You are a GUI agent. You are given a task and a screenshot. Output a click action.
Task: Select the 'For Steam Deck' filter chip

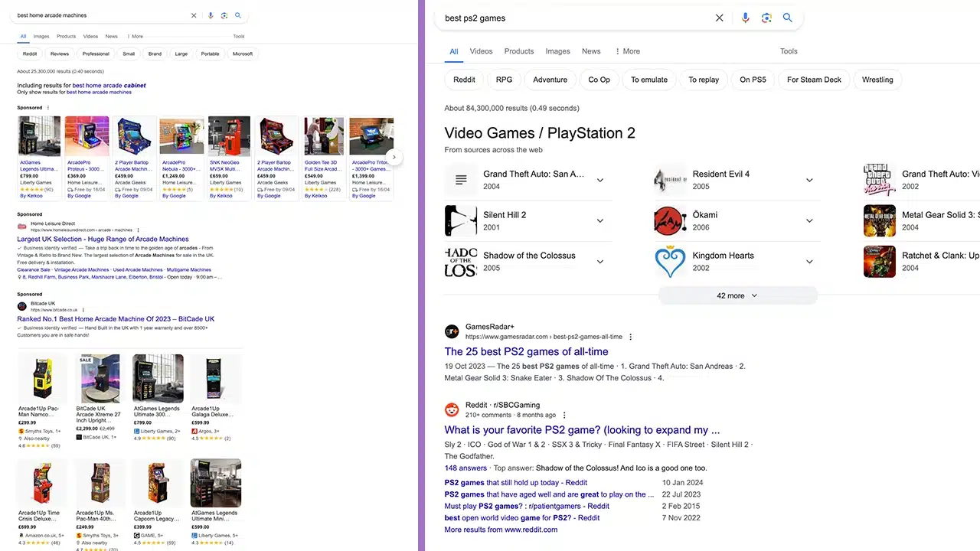pos(814,80)
